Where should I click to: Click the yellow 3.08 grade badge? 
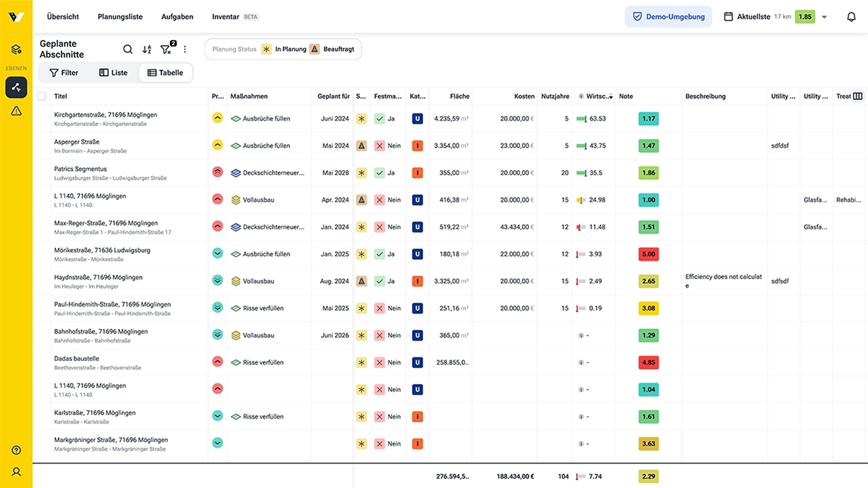pos(648,308)
